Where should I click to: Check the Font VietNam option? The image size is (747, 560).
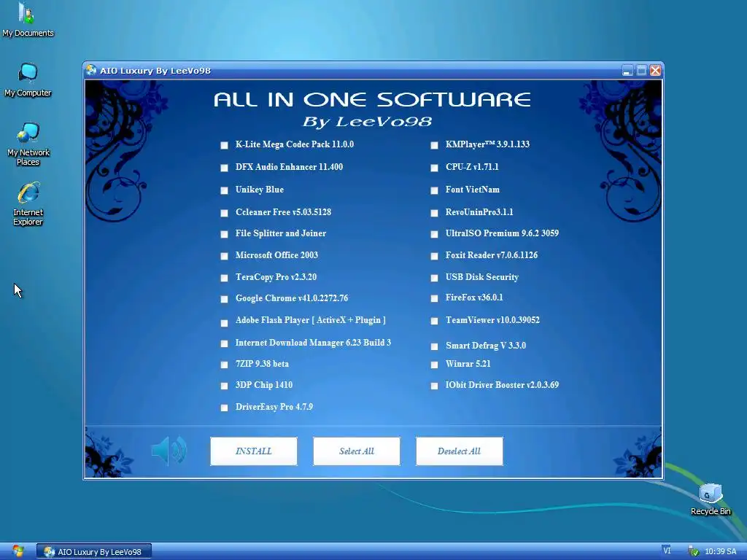point(434,190)
